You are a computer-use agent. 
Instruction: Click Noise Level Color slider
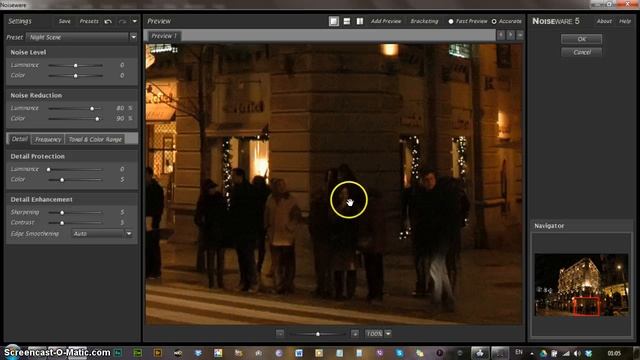(x=75, y=76)
